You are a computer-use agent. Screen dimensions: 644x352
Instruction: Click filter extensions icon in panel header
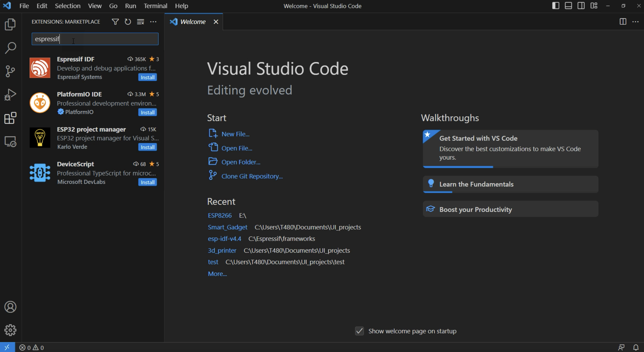coord(115,21)
